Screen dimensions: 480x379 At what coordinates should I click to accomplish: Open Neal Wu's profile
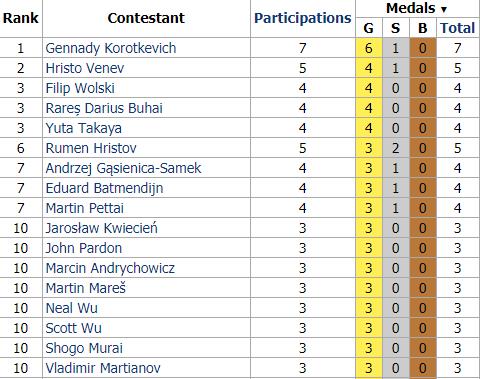tap(72, 308)
